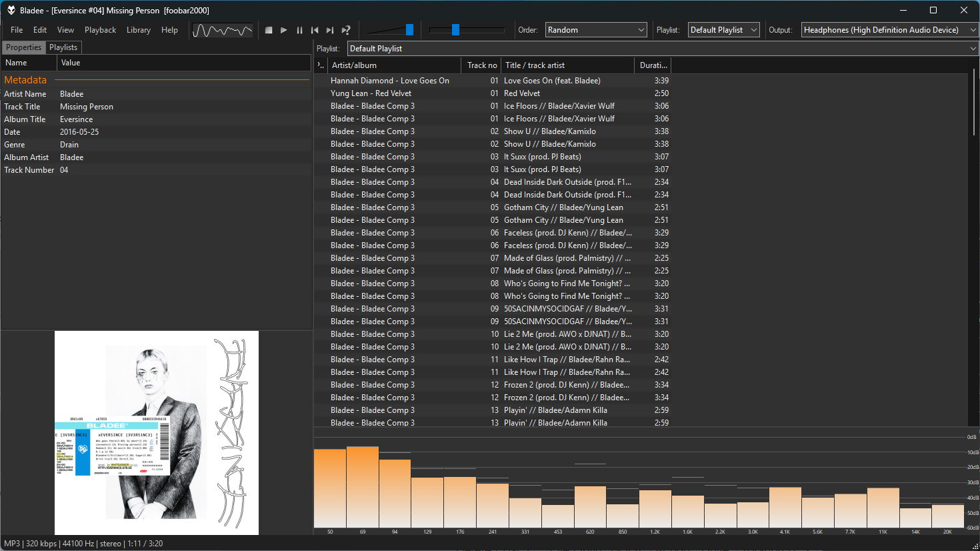Viewport: 980px width, 551px height.
Task: Click the random playback icon
Action: tap(346, 30)
